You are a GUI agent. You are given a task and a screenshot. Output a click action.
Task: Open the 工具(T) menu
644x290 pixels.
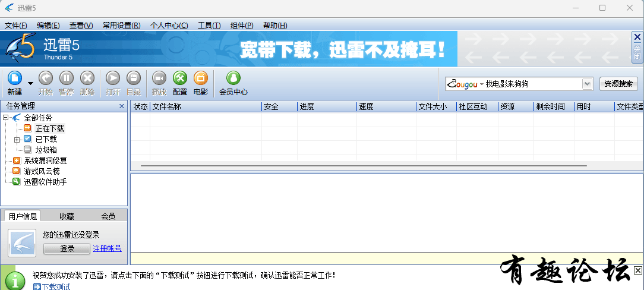tap(210, 26)
